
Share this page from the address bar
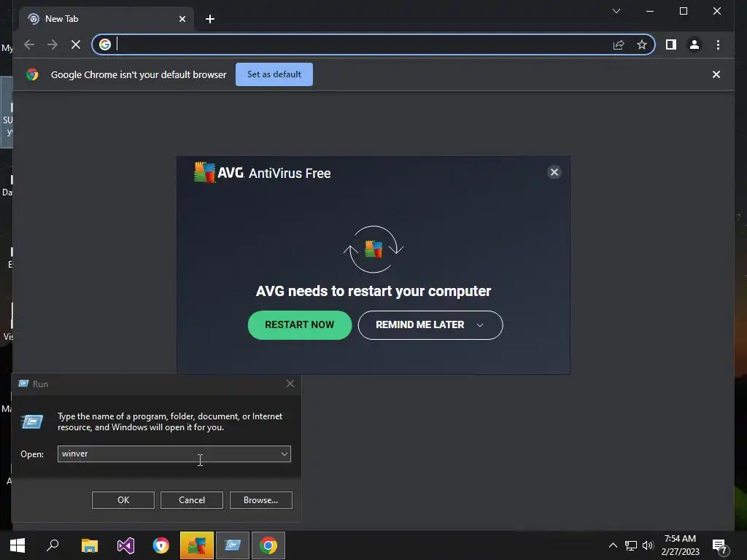pos(619,44)
